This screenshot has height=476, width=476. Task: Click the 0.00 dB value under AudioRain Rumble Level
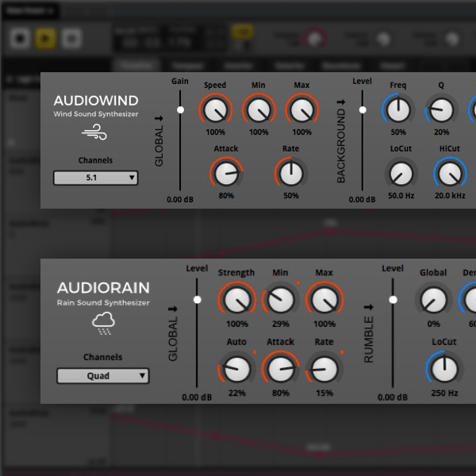pyautogui.click(x=393, y=397)
